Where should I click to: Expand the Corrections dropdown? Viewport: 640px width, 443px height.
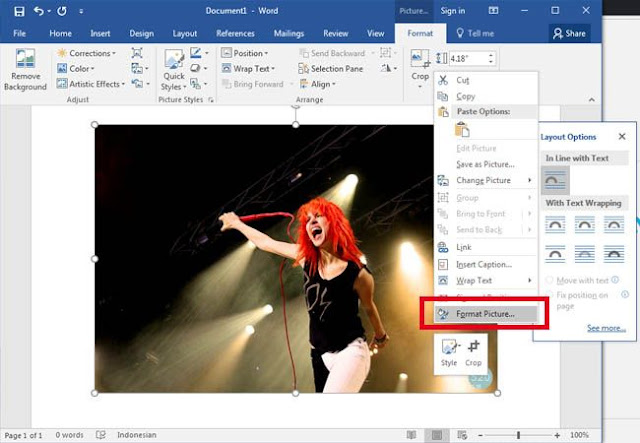click(x=87, y=53)
